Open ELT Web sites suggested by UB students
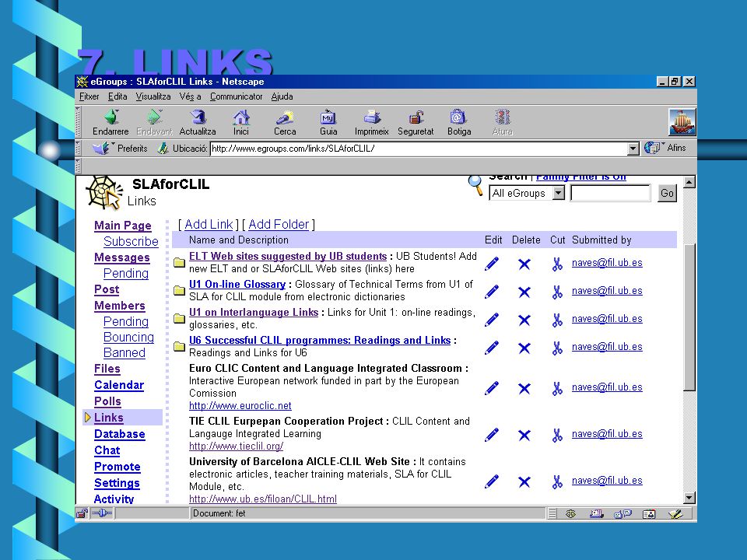The image size is (747, 560). pyautogui.click(x=288, y=256)
